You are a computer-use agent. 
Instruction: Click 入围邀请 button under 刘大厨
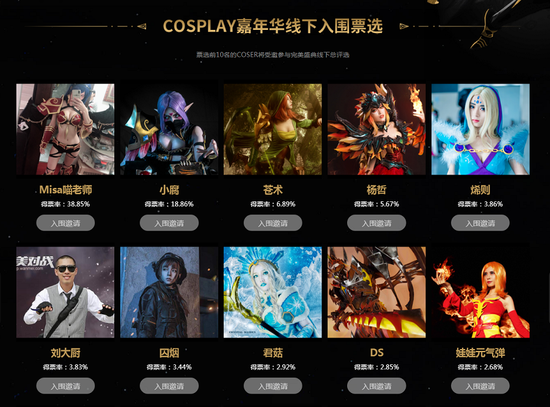pos(66,386)
